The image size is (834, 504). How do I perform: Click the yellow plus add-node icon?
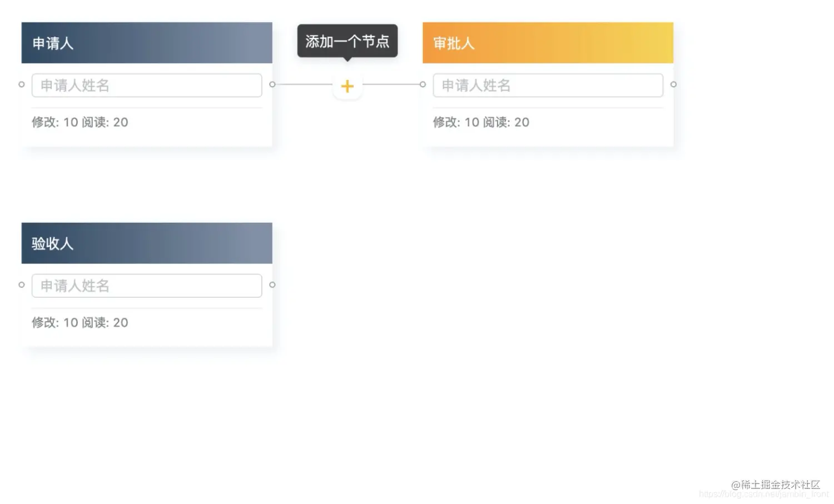(x=347, y=86)
